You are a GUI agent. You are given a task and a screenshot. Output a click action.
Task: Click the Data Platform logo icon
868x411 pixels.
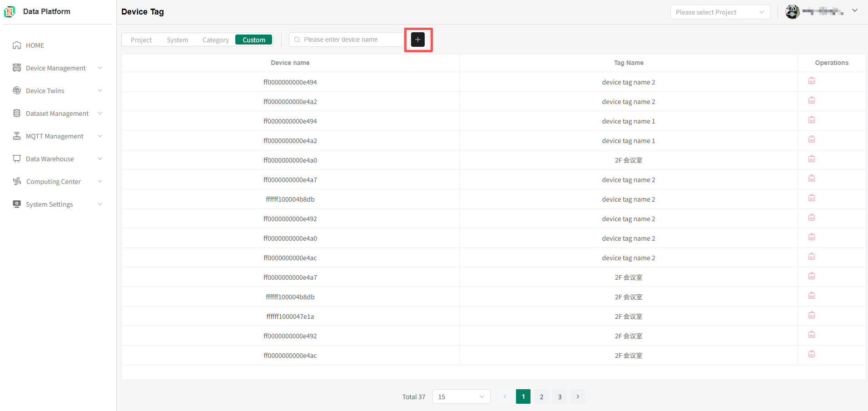pos(10,12)
